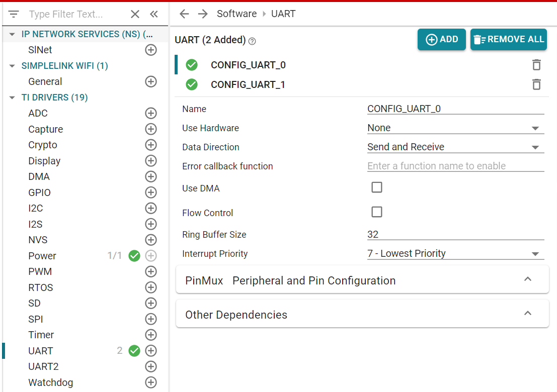Click the filter icon in the sidebar
557x392 pixels.
pos(14,14)
